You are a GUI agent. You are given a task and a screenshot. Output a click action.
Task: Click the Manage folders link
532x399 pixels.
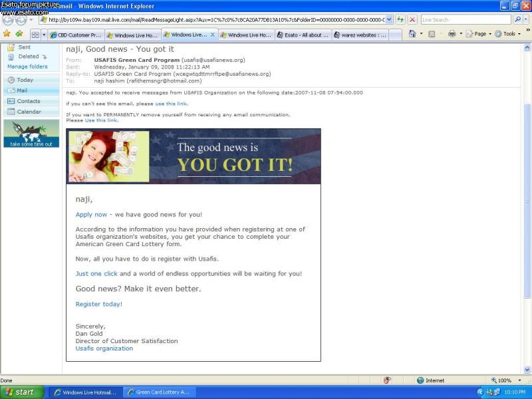click(x=27, y=66)
